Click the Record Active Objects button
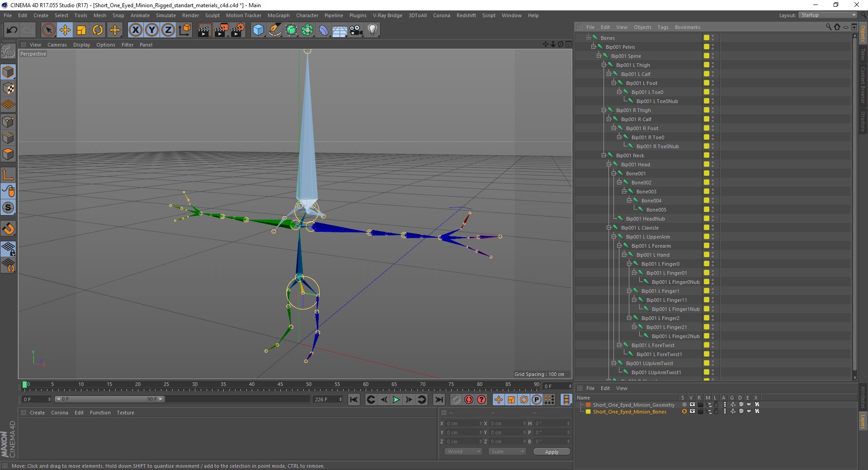This screenshot has width=868, height=470. 456,399
